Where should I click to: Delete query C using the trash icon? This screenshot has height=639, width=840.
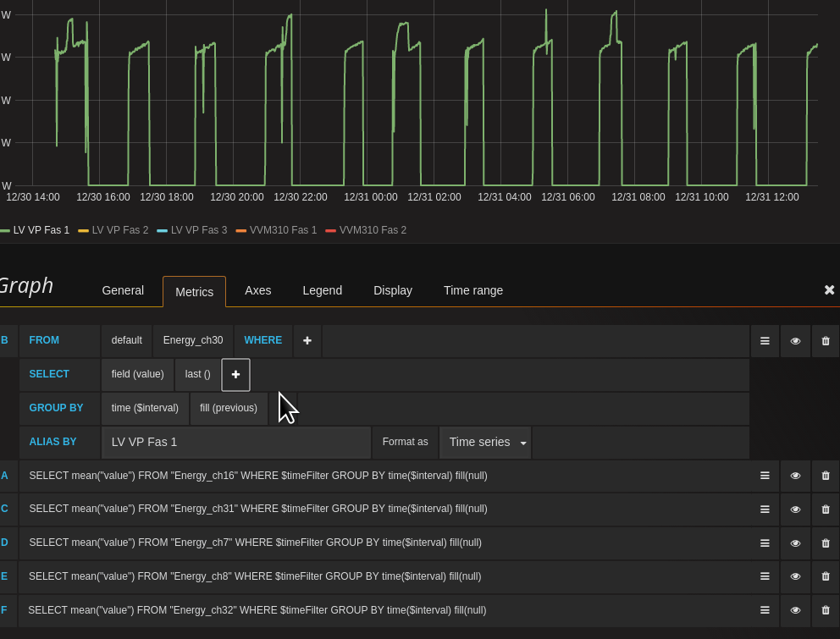(x=826, y=509)
